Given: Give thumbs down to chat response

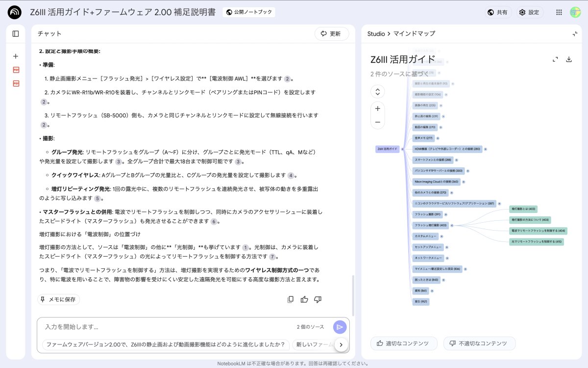Looking at the screenshot, I should [x=318, y=299].
